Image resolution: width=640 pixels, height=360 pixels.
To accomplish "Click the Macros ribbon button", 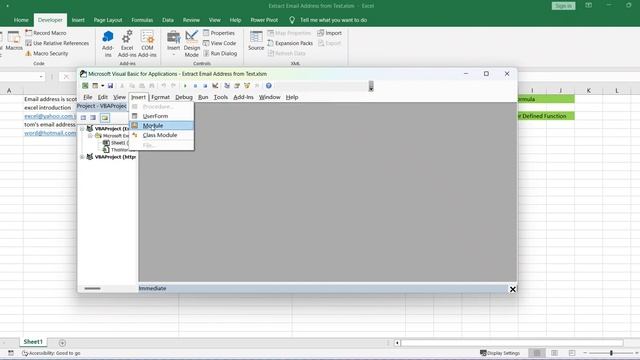I will coord(14,41).
